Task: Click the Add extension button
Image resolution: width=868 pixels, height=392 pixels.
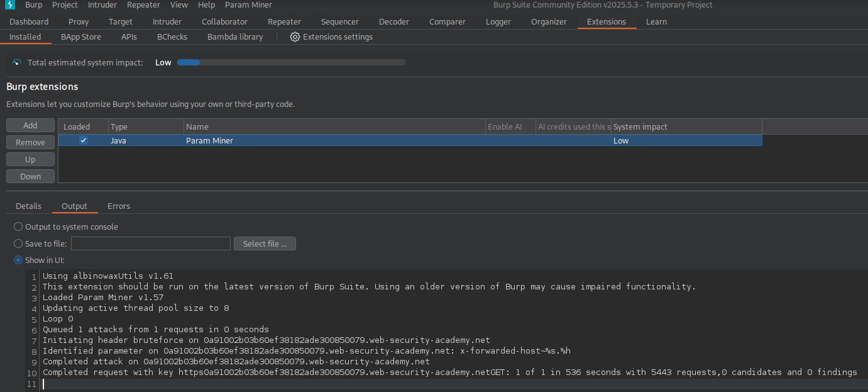Action: pyautogui.click(x=30, y=126)
